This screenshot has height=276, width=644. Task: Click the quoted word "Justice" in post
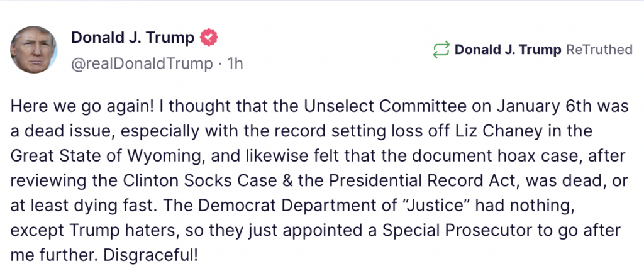pyautogui.click(x=430, y=206)
